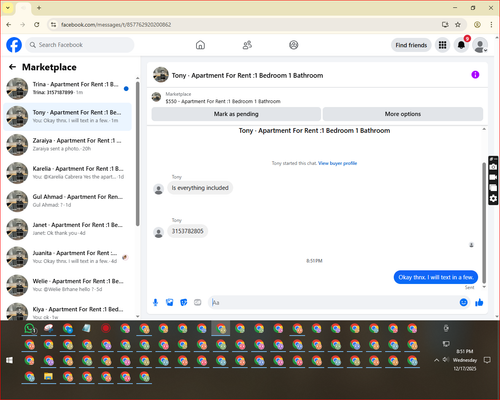Click the video record tool icon
Screen dimensions: 500x400
[493, 177]
